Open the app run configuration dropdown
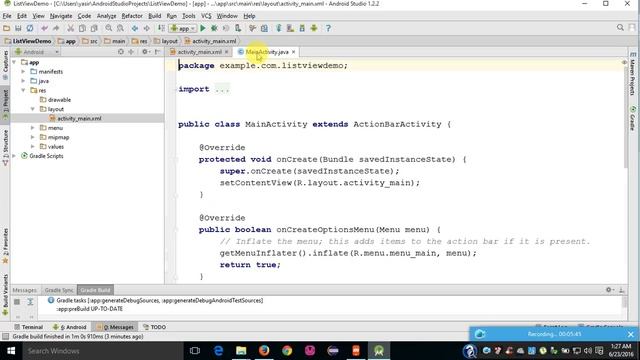Screen dimensions: 640x360 [183, 28]
